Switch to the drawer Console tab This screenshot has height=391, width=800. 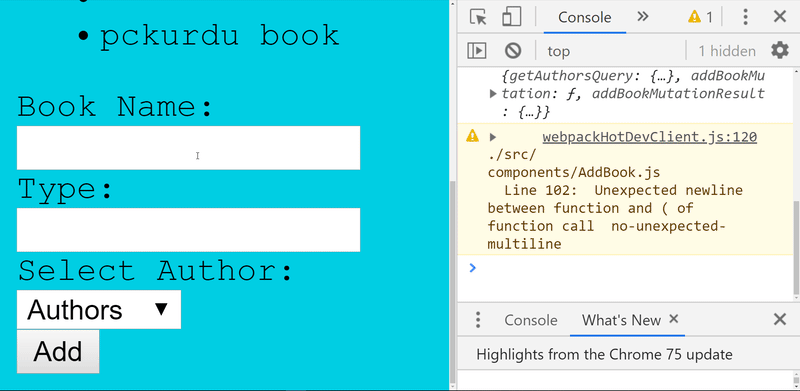click(x=531, y=320)
